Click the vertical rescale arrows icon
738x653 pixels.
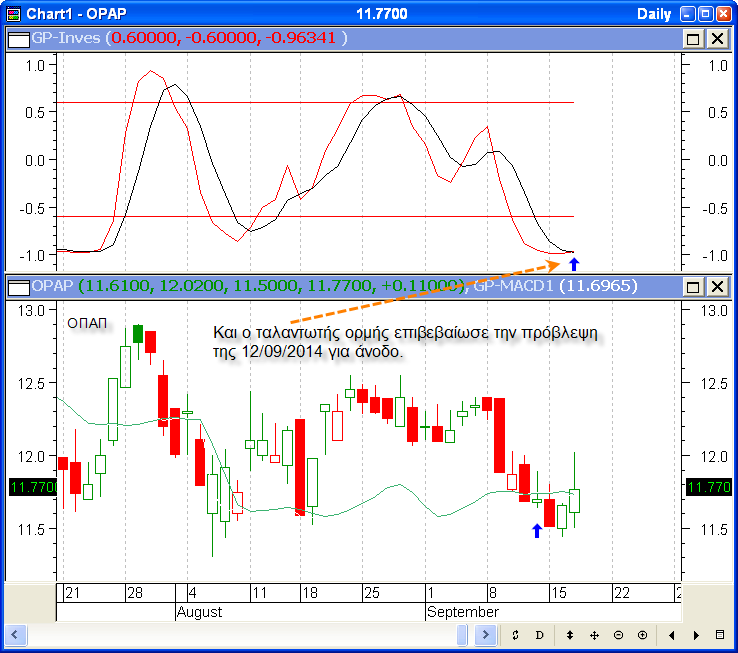pyautogui.click(x=570, y=635)
